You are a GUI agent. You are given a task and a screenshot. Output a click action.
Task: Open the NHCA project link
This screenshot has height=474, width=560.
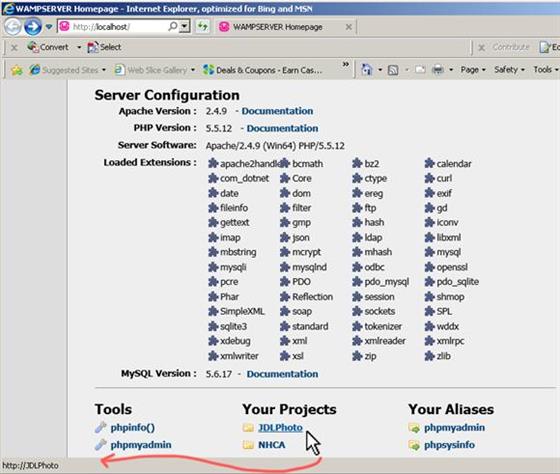(271, 445)
